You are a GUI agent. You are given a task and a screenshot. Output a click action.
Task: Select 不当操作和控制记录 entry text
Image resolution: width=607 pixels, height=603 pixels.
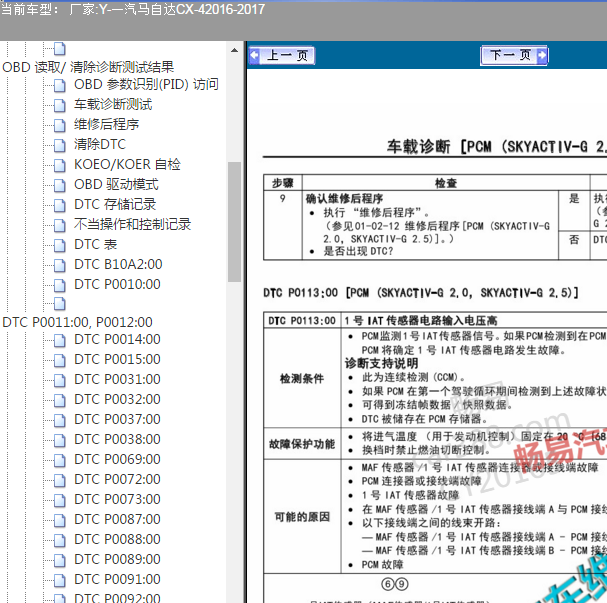click(132, 224)
